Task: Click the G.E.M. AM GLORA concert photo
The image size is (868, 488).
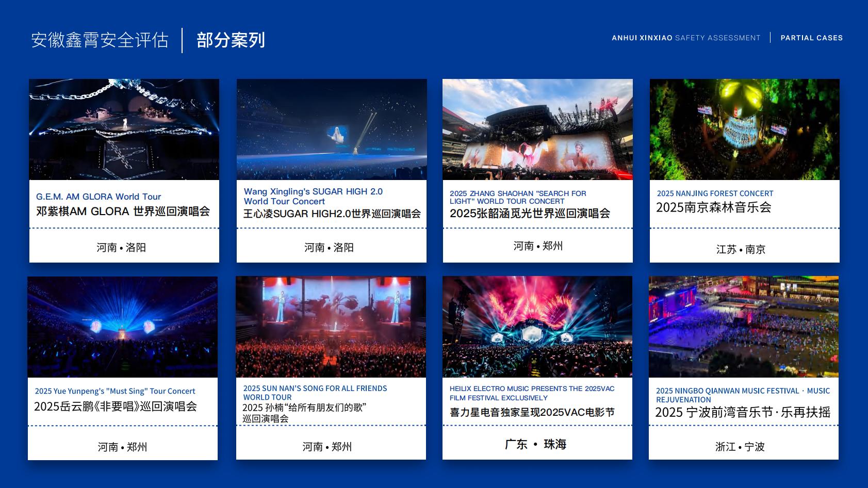Action: 124,129
